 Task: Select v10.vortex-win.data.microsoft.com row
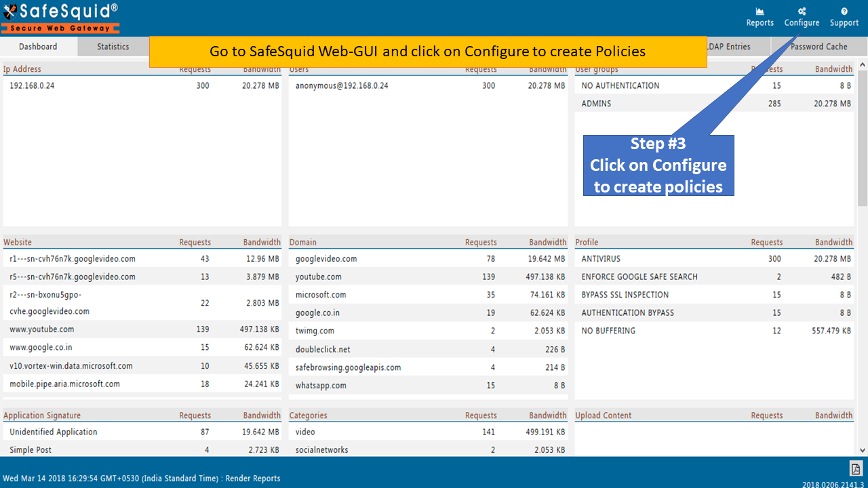pyautogui.click(x=142, y=366)
